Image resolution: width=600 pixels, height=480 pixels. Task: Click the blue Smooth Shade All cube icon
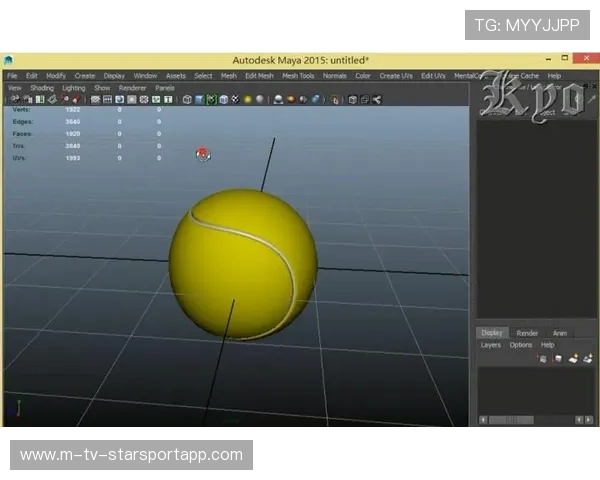coord(199,99)
